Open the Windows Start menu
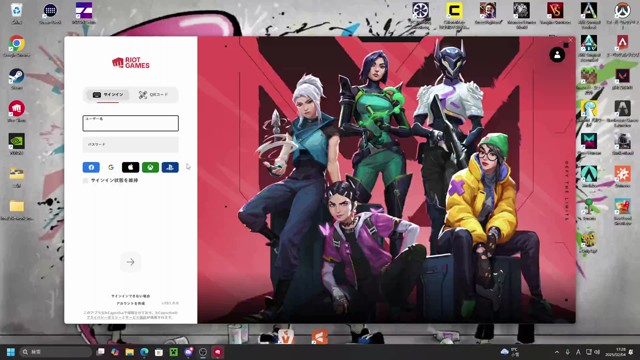Screen dimensions: 640x360 (11, 352)
